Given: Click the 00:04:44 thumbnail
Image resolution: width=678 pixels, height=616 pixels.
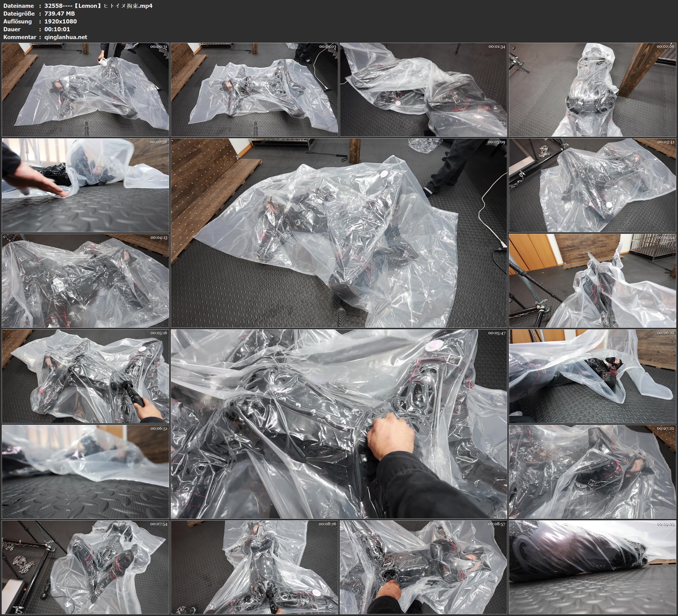Looking at the screenshot, I should pyautogui.click(x=593, y=281).
